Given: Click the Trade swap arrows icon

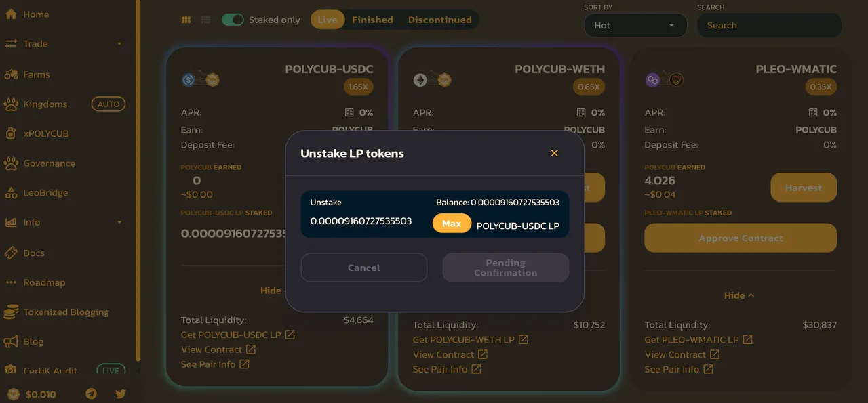Looking at the screenshot, I should point(11,43).
